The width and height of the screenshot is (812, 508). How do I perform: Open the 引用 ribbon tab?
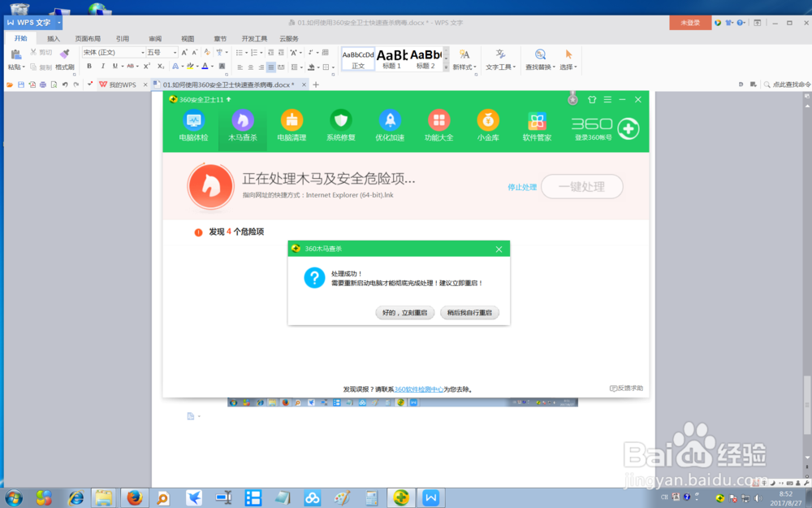(x=123, y=38)
